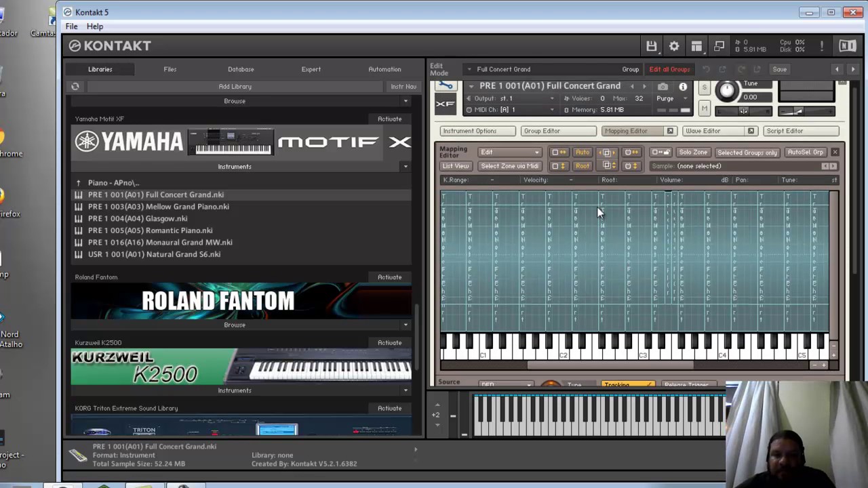Open the workspace layout icon
The image size is (868, 488).
coord(696,46)
